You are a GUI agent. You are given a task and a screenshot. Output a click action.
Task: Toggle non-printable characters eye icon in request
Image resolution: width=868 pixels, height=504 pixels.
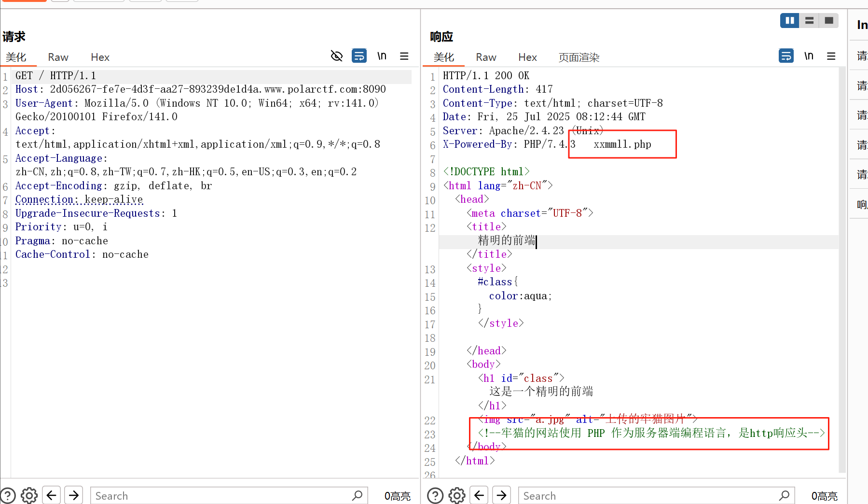(337, 56)
